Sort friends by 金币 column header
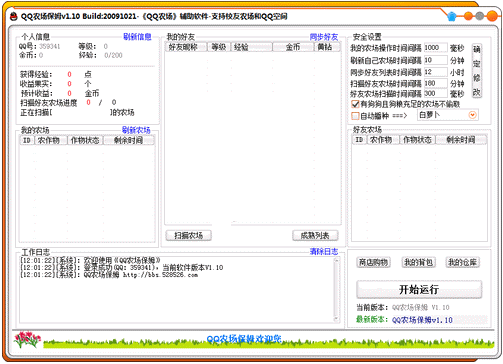Screen dimensions: 503x364 [293, 47]
